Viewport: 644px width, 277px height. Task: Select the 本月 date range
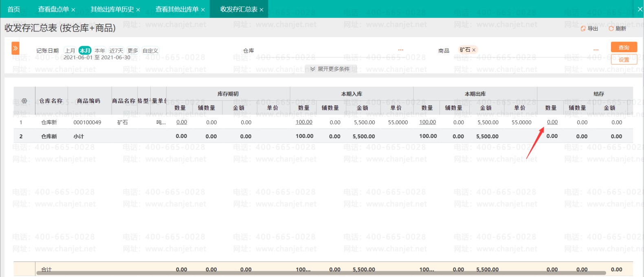coord(85,51)
